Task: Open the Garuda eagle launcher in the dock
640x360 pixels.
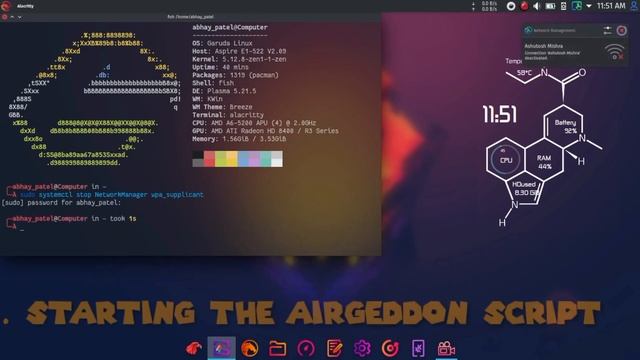Action: (193, 349)
